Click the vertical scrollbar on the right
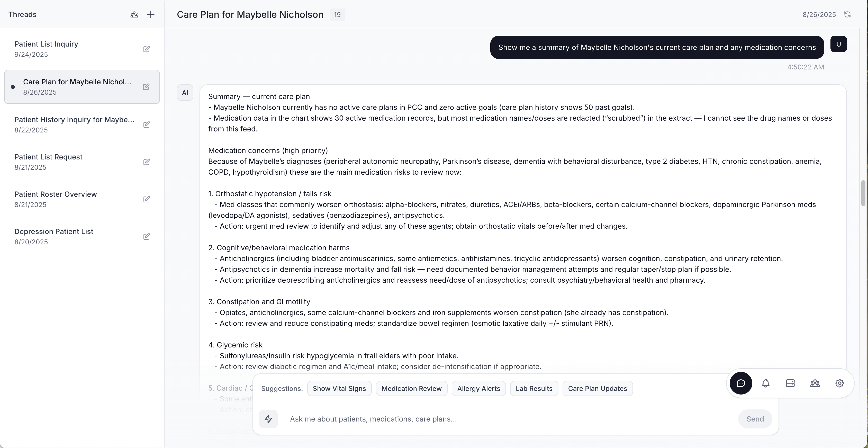 (x=864, y=193)
